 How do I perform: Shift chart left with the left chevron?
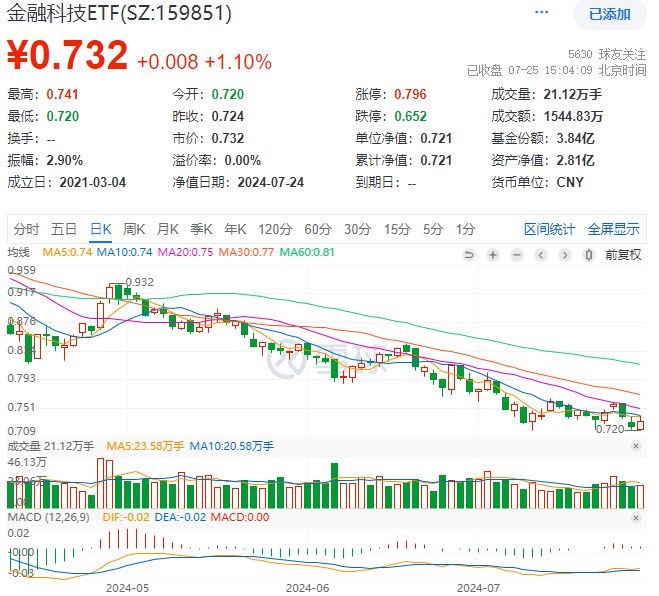541,255
